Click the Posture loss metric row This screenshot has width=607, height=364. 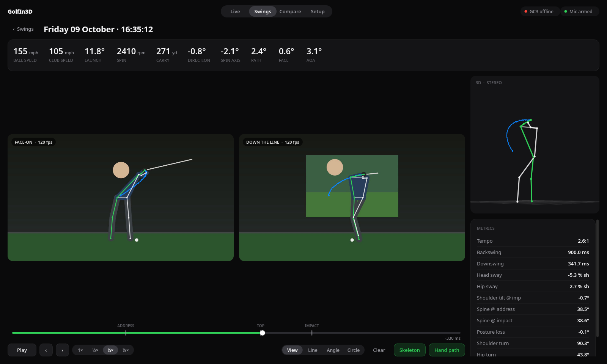click(533, 332)
